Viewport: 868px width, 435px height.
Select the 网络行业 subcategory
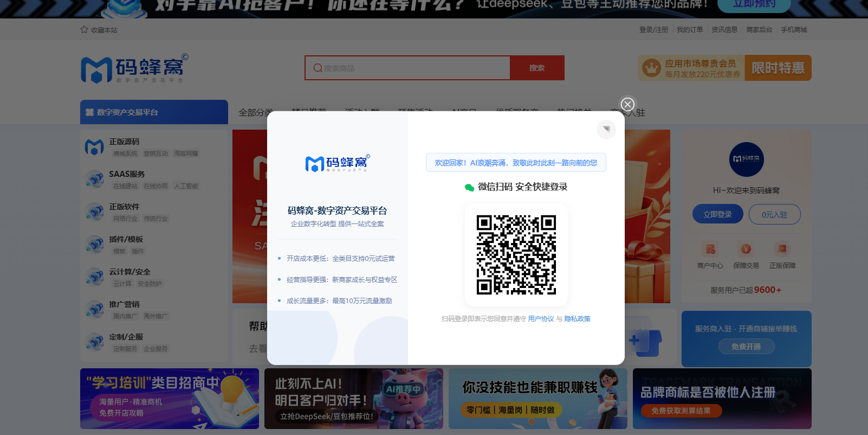tap(125, 219)
